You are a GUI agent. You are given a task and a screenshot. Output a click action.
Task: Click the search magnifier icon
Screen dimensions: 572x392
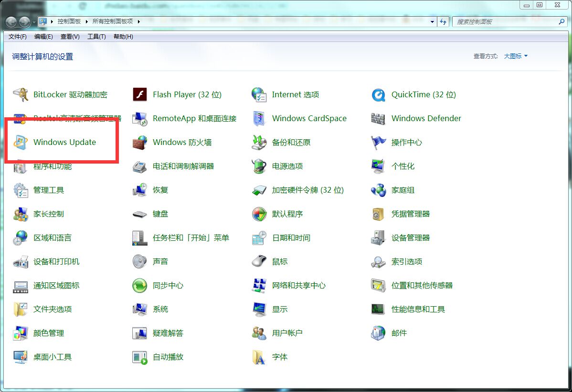562,22
